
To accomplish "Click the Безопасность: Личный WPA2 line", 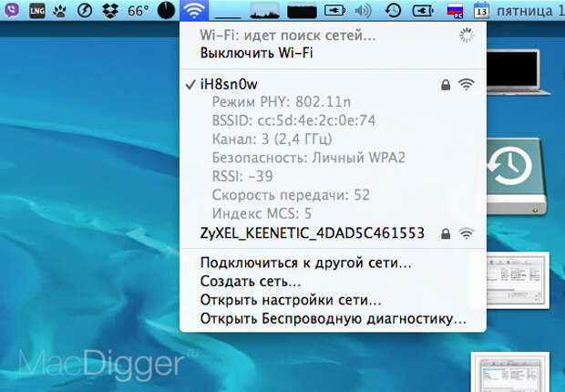I will (x=309, y=158).
